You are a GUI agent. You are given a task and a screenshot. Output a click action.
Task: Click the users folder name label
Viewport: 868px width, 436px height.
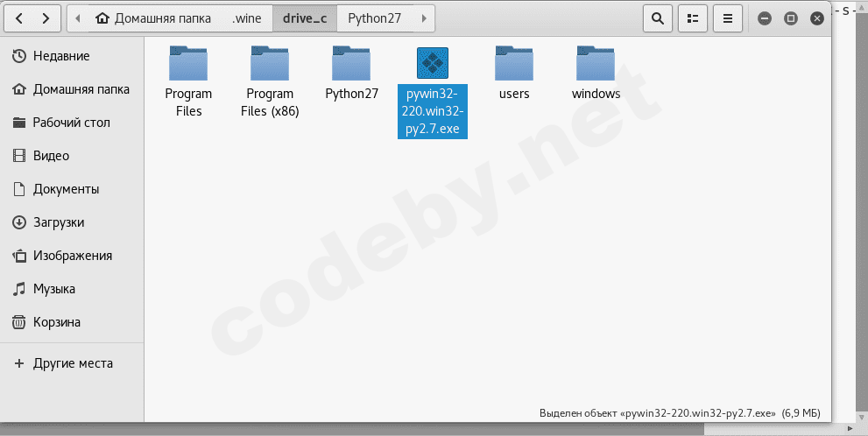point(514,94)
